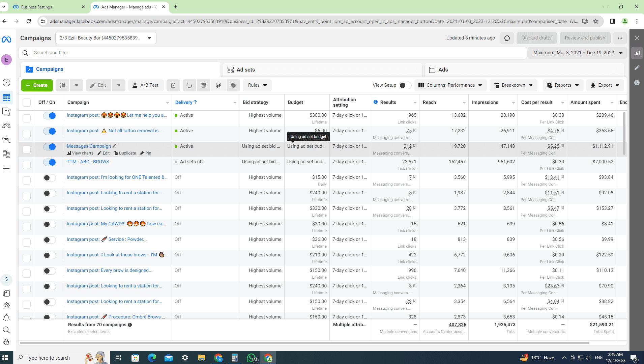The image size is (644, 364).
Task: Open the date range Maximum dropdown
Action: 577,53
